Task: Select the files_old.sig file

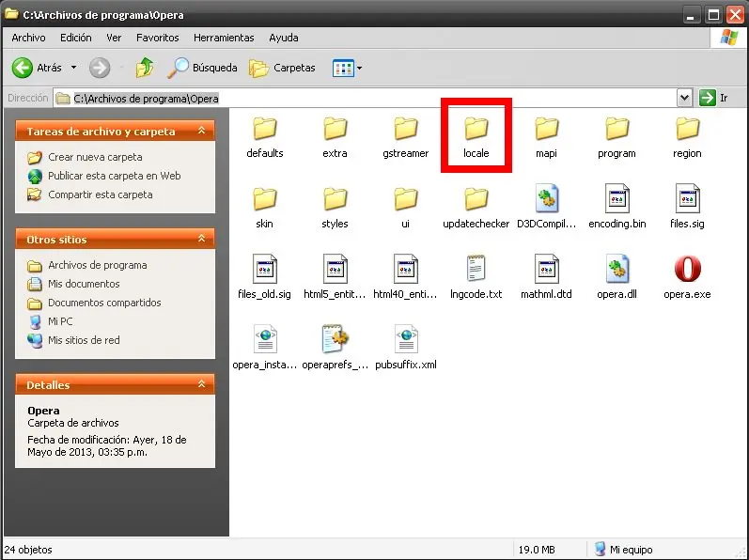Action: coord(265,277)
